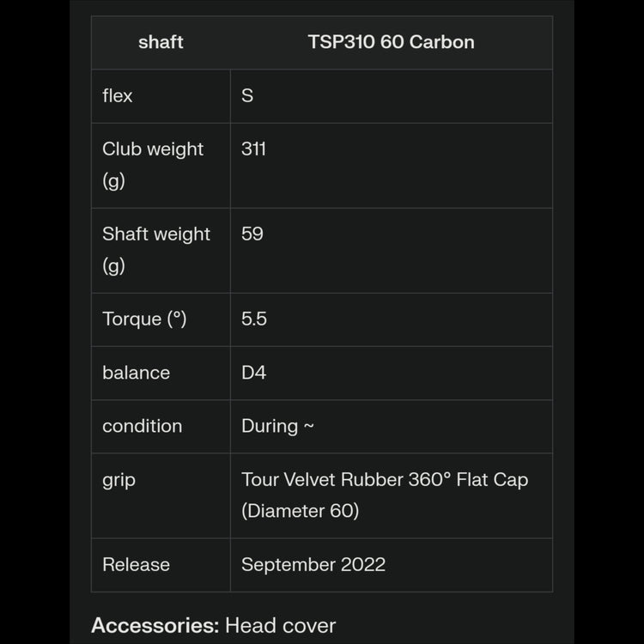
Task: Click the "grip" row label
Action: [118, 479]
